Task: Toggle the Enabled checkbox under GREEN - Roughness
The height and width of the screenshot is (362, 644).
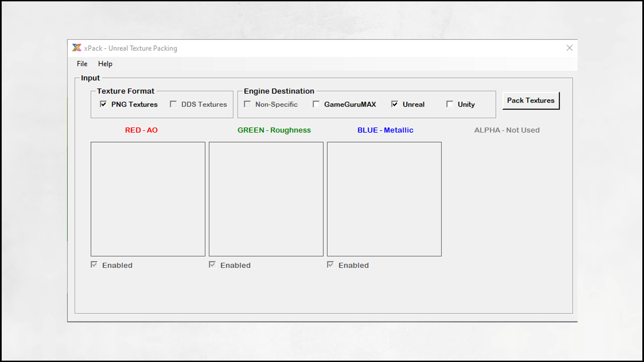Action: [212, 264]
